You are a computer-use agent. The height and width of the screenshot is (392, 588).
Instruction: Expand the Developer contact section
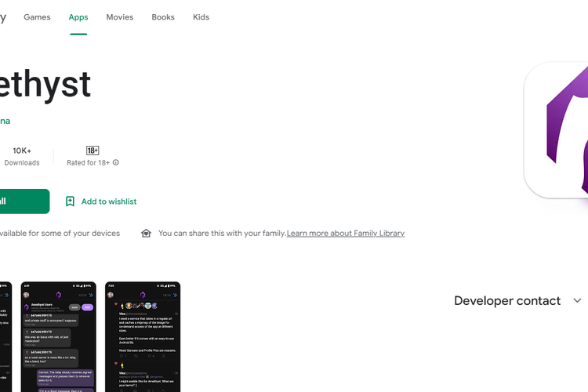pyautogui.click(x=577, y=300)
